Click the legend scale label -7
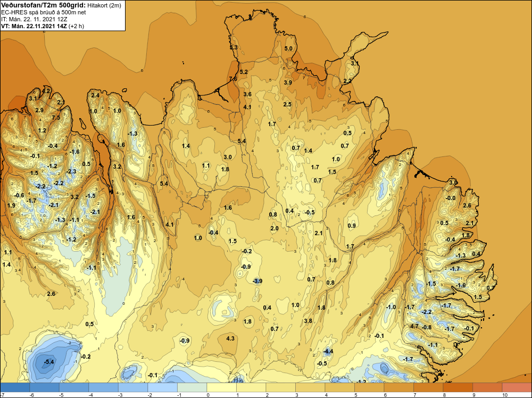Screen dimensions: 532x398 pyautogui.click(x=3, y=395)
